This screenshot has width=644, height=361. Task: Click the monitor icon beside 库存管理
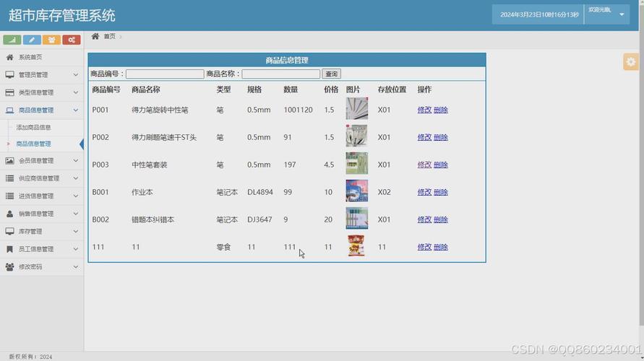10,231
